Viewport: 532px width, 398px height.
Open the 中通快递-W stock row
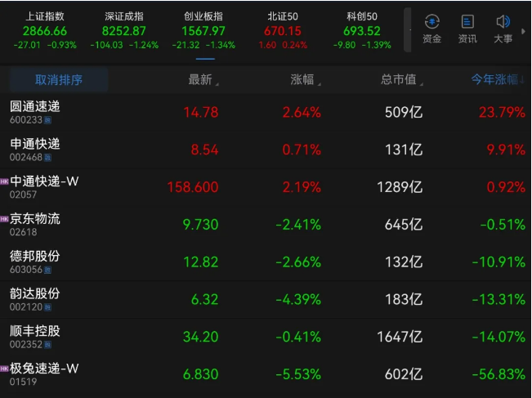tap(266, 187)
